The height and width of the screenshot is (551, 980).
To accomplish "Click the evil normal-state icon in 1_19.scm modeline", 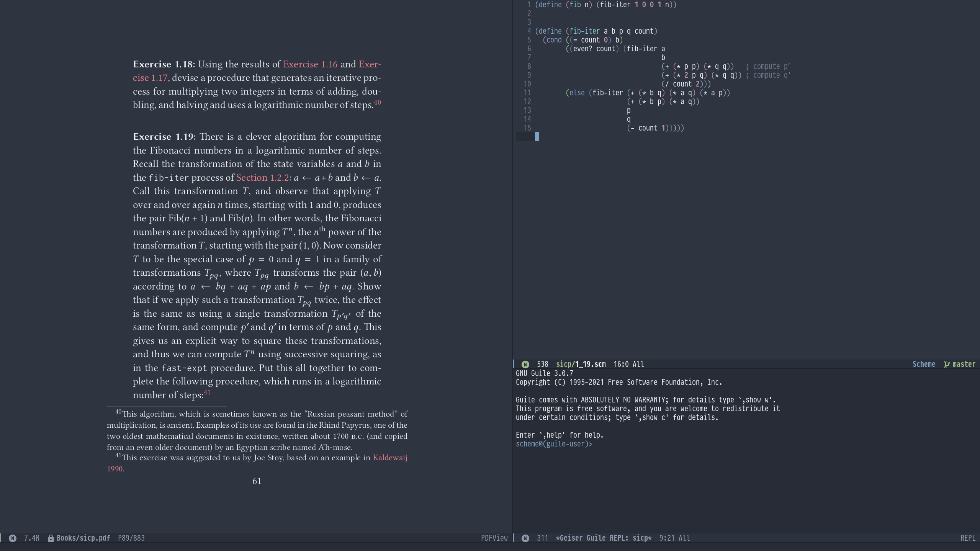I will point(525,364).
